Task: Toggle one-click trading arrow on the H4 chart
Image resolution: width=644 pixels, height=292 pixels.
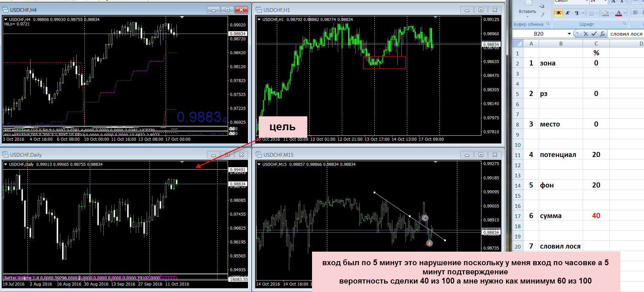Action: coord(6,20)
